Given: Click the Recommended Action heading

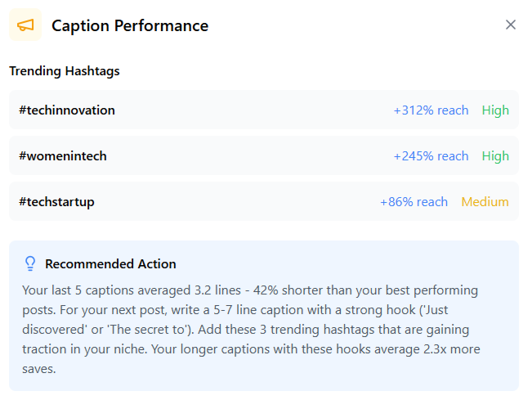Looking at the screenshot, I should pos(110,264).
